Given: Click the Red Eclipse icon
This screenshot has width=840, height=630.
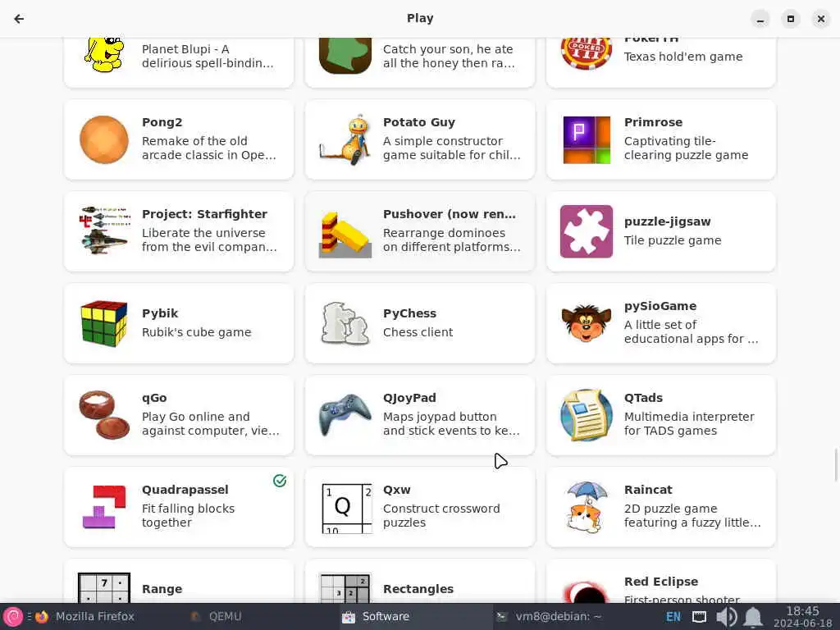Looking at the screenshot, I should (x=587, y=591).
